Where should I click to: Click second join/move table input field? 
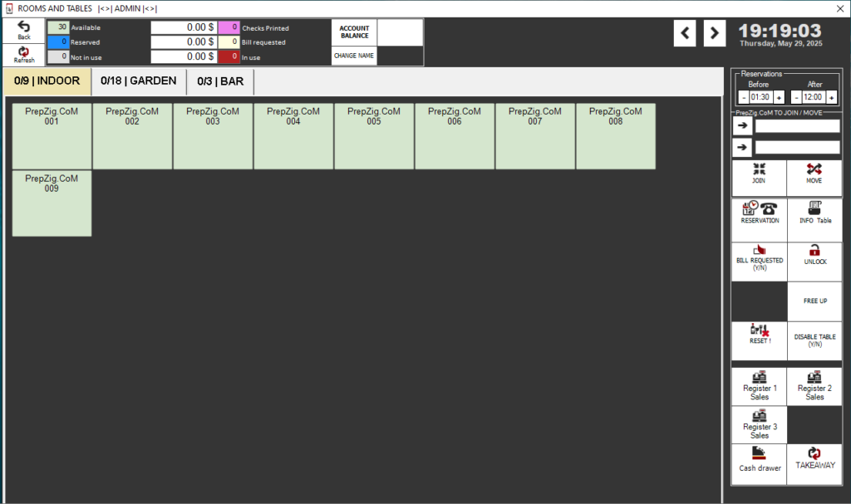[797, 147]
